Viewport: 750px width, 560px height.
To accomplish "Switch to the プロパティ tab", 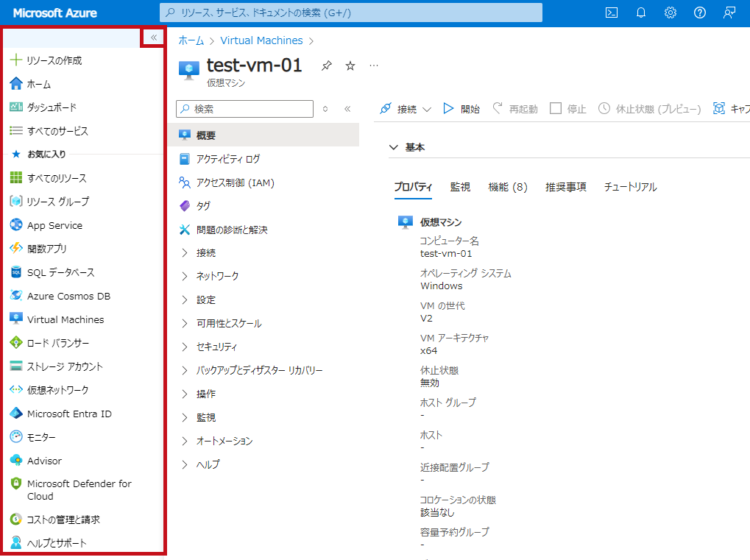I will point(413,187).
